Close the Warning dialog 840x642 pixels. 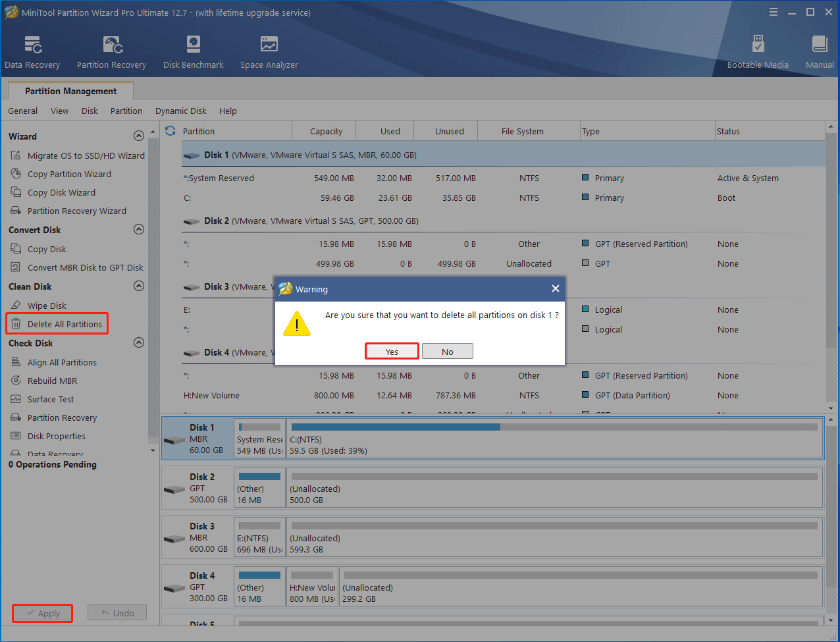pyautogui.click(x=555, y=288)
